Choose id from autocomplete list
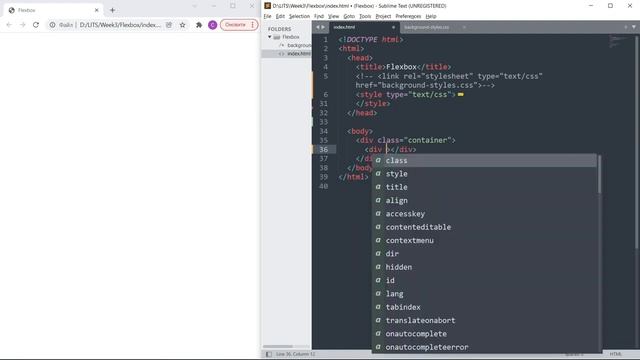The width and height of the screenshot is (640, 360). 484,280
